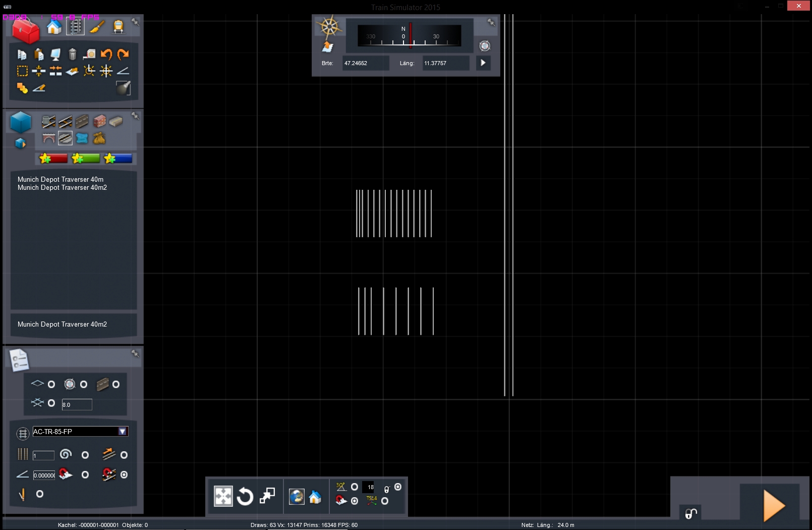Click the paste clipboard icon

point(39,54)
